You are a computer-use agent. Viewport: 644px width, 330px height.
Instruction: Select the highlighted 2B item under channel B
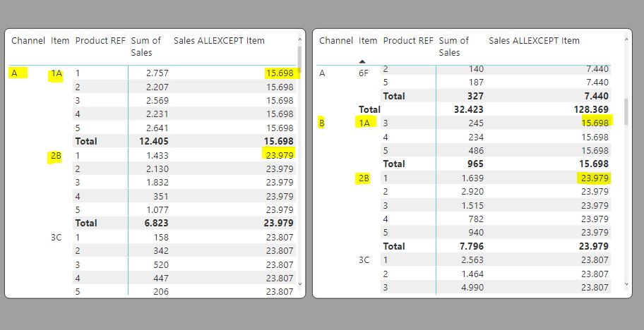364,178
